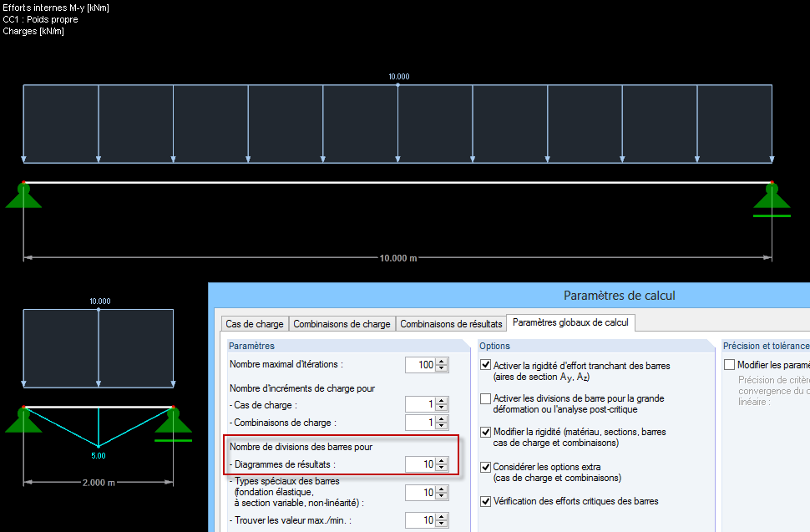Select the Diagrammes de résultats input field

[422, 464]
